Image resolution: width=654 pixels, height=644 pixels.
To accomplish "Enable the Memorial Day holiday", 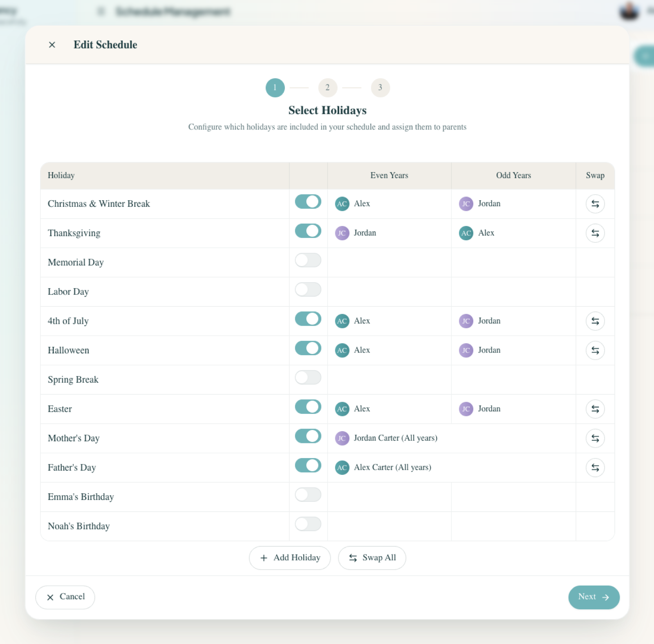I will point(308,260).
